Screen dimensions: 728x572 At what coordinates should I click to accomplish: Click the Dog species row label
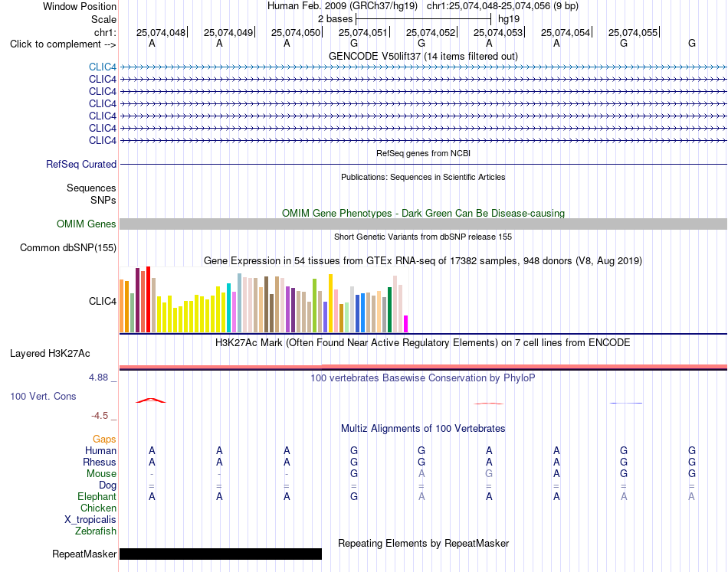[x=107, y=485]
